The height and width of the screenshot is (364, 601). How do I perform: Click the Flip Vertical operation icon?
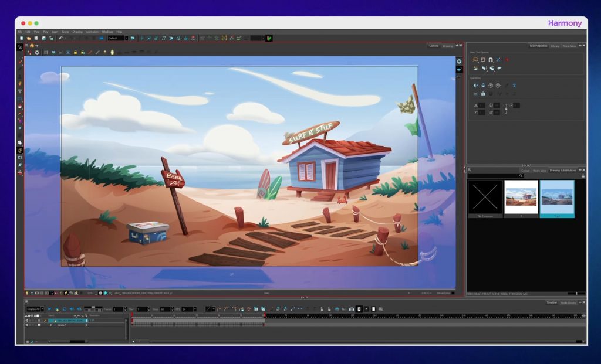(x=483, y=86)
